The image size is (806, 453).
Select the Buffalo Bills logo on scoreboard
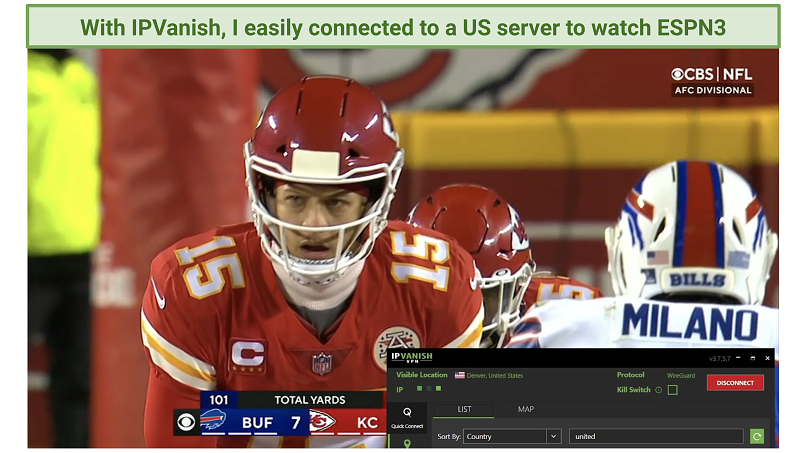pos(213,420)
